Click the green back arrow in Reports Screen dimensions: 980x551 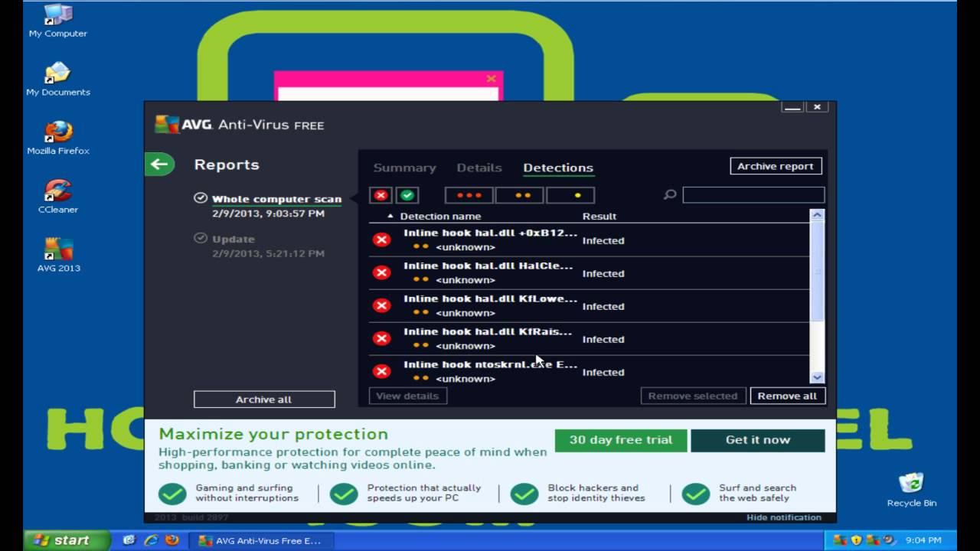click(x=159, y=164)
